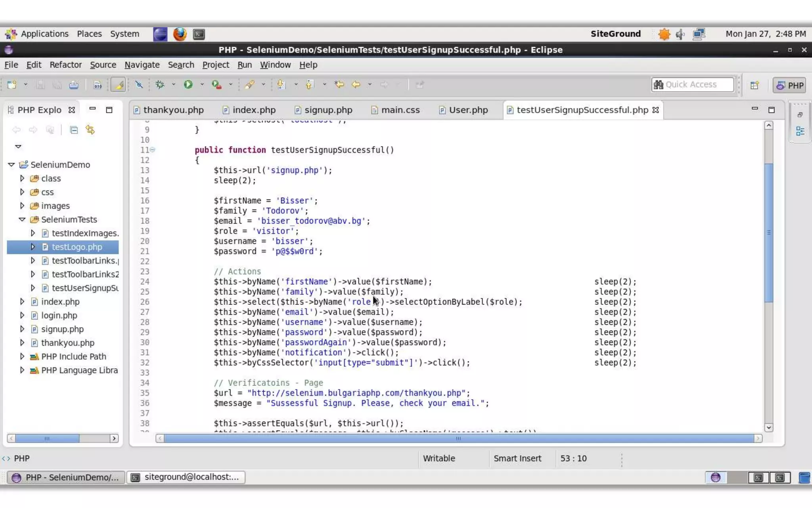Toggle the Skip All Breakpoints icon
Viewport: 812px width, 508px height.
pyautogui.click(x=139, y=85)
